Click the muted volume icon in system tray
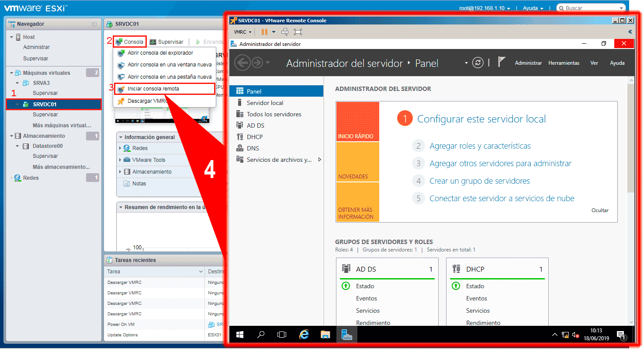 [x=575, y=334]
